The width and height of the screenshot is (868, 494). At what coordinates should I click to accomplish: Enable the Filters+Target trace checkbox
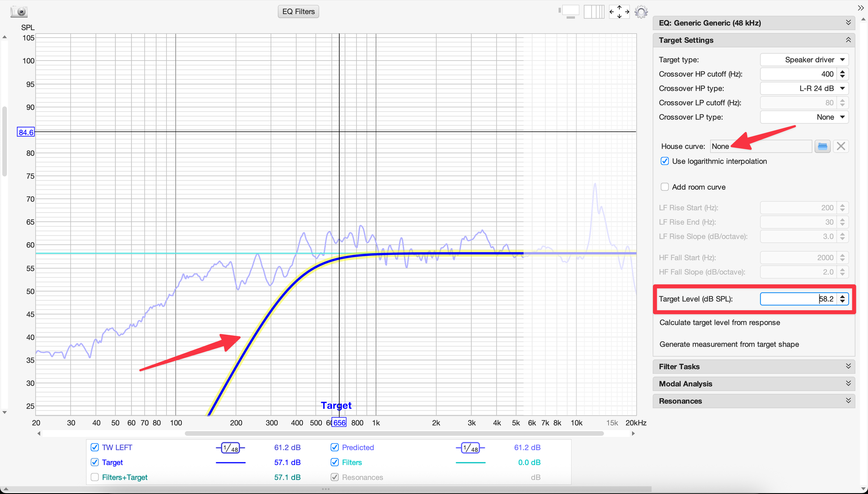pos(95,477)
